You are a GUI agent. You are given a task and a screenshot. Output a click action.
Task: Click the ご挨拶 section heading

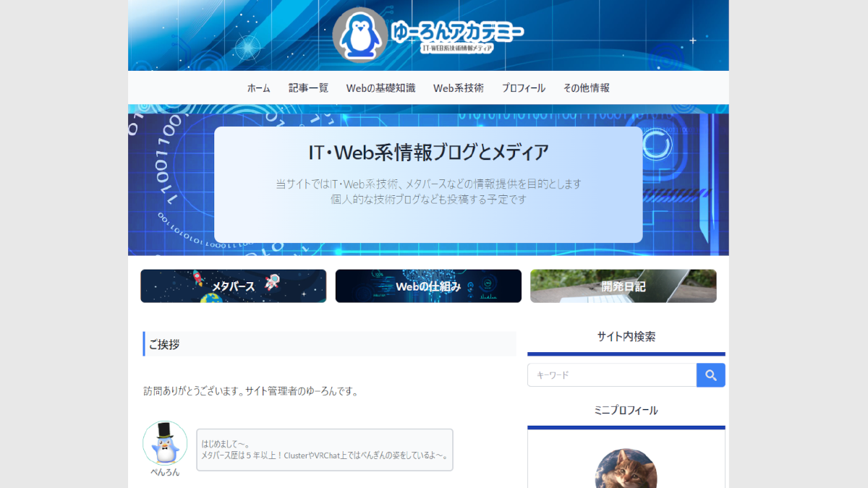166,343
